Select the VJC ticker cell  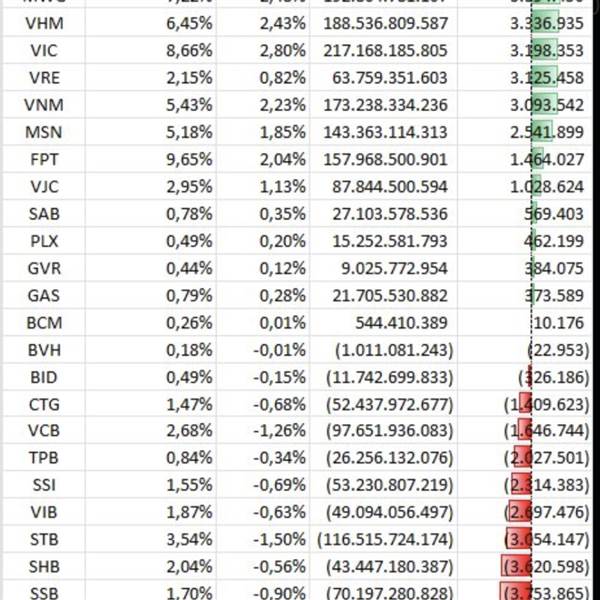point(43,185)
